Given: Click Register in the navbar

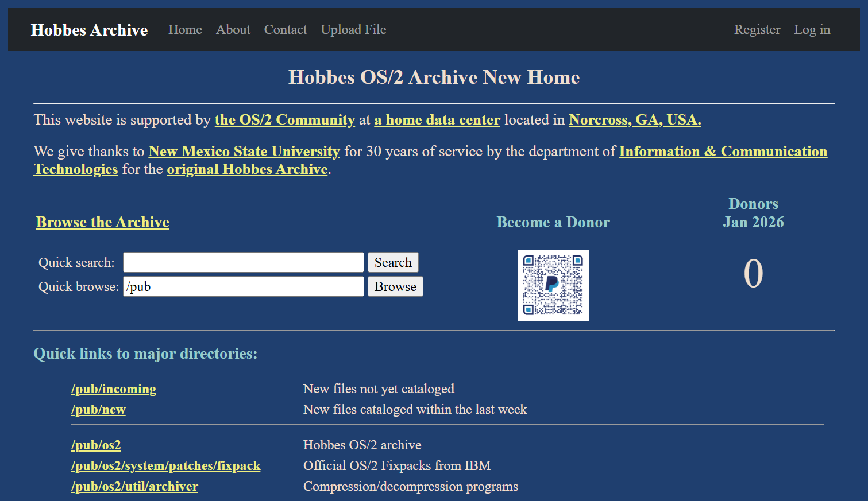Looking at the screenshot, I should click(757, 30).
